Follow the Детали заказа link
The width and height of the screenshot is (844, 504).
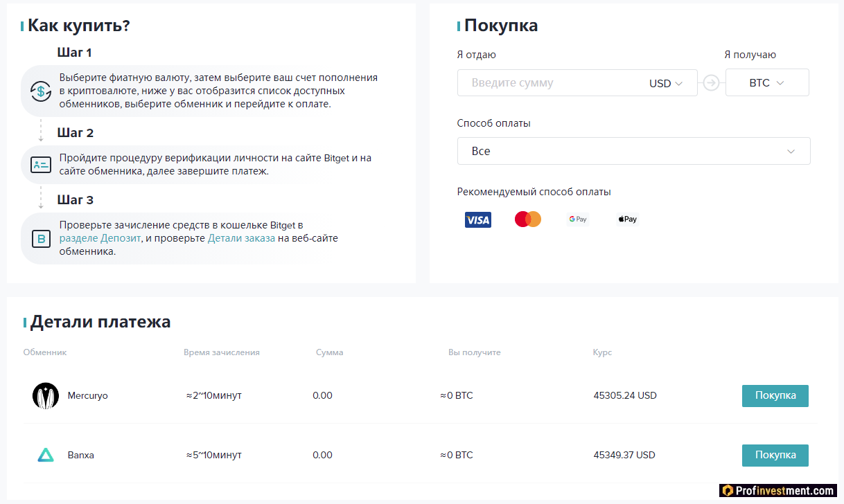241,238
